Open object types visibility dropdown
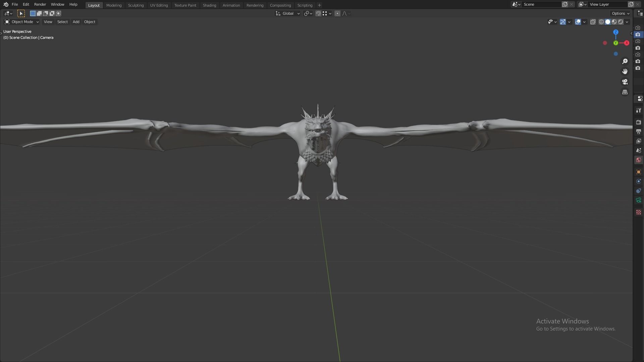 tap(552, 22)
